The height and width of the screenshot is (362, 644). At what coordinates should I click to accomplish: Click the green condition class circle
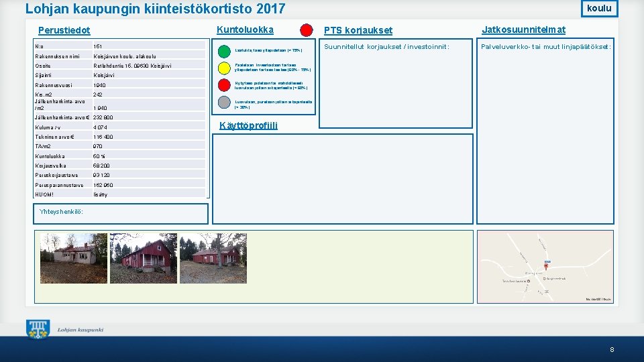(x=224, y=52)
